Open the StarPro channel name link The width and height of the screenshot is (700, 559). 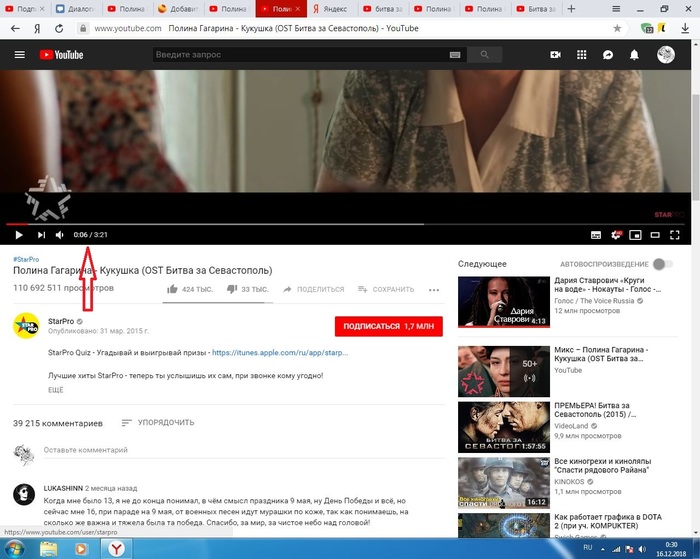[x=63, y=320]
